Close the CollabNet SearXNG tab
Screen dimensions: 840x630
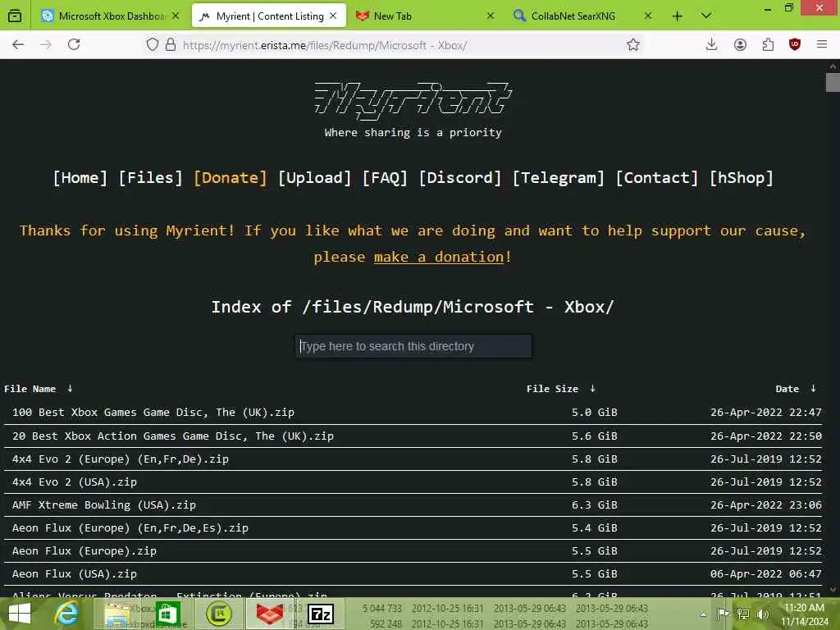(x=648, y=16)
